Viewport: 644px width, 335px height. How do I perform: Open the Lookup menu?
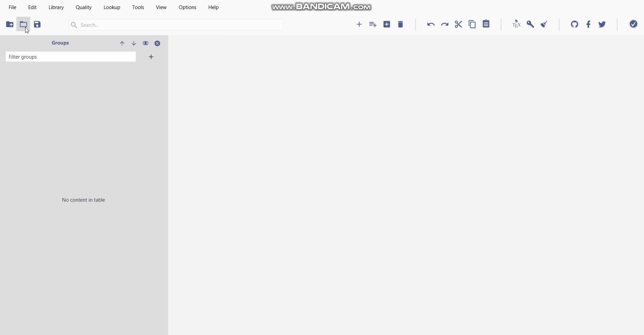pos(112,7)
